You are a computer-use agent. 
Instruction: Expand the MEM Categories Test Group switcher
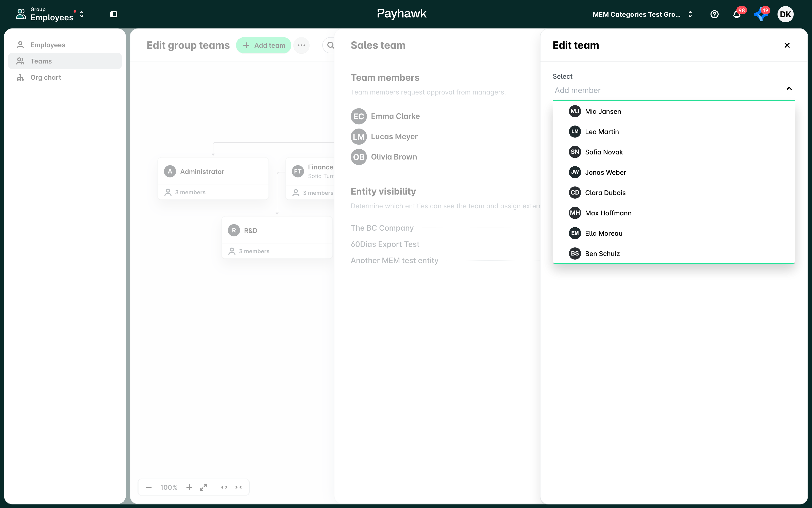642,14
